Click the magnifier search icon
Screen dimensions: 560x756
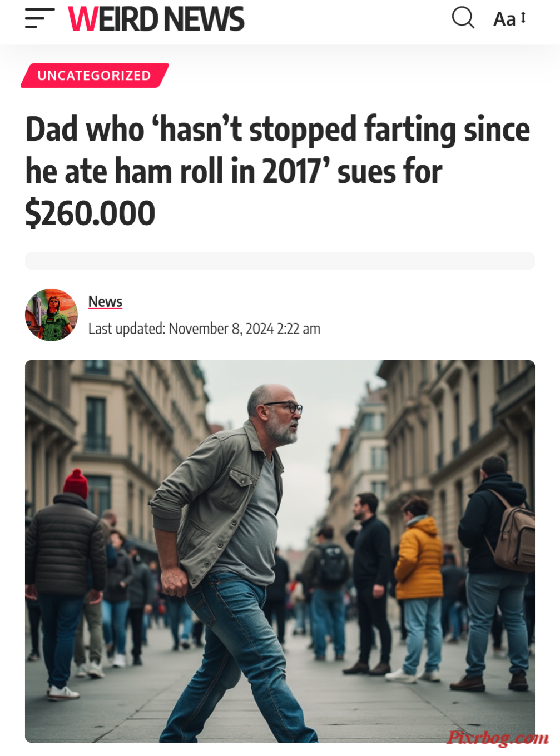point(463,18)
